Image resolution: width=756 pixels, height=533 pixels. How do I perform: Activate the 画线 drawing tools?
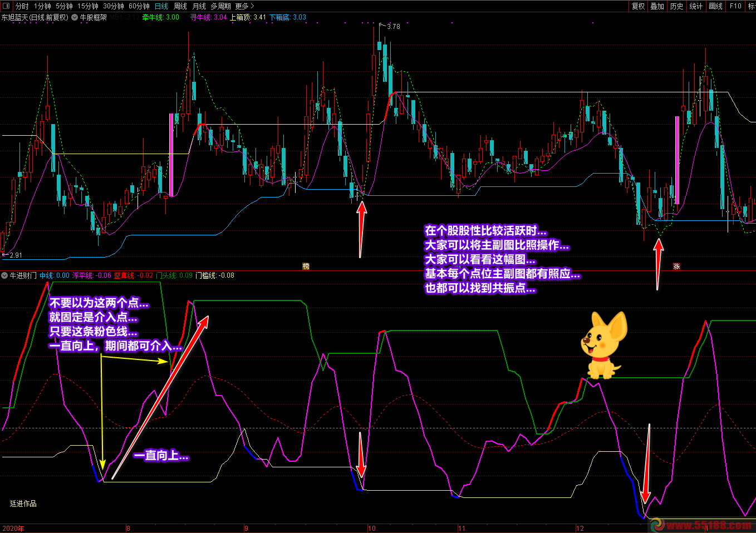point(716,6)
